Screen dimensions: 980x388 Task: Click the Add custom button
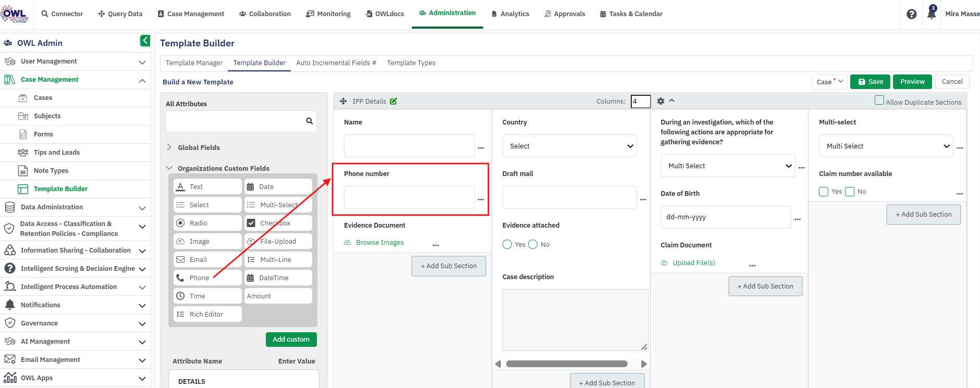(291, 340)
